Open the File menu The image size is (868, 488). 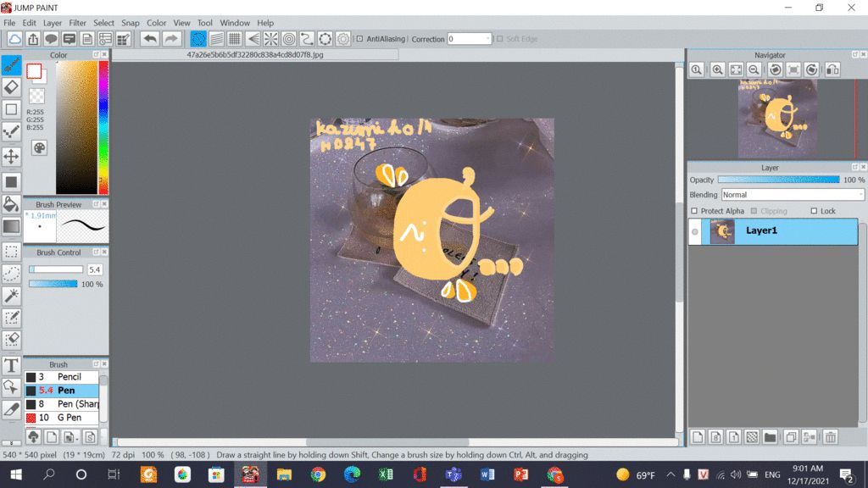coord(9,23)
